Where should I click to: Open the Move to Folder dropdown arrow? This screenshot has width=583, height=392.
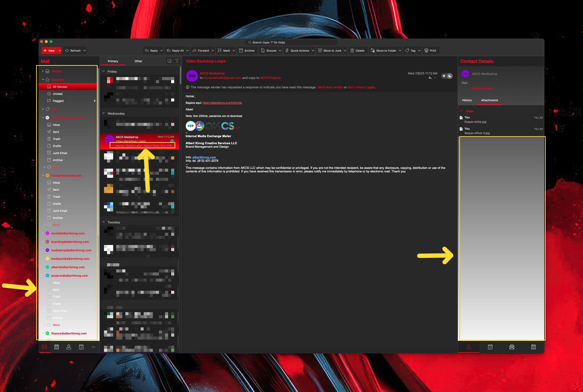tap(400, 50)
